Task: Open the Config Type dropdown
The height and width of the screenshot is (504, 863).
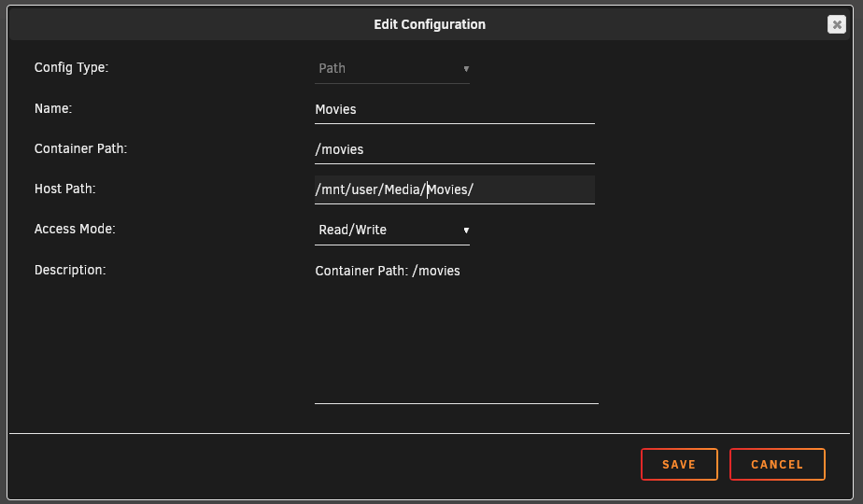Action: (392, 69)
